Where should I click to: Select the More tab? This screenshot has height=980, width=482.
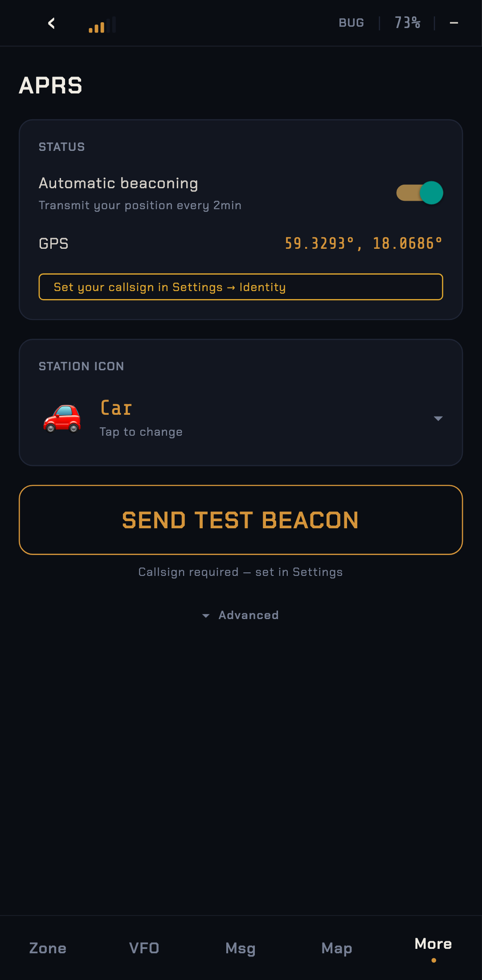(433, 944)
